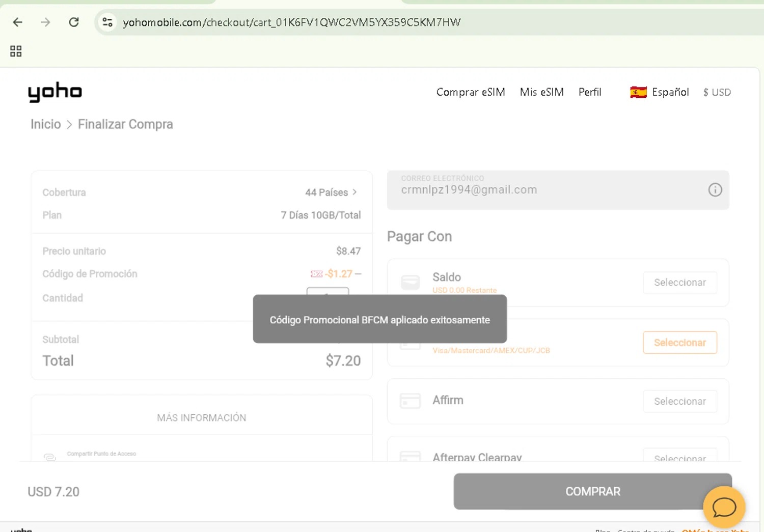Go back with the browser back arrow
Screen dimensions: 764x532
(18, 22)
